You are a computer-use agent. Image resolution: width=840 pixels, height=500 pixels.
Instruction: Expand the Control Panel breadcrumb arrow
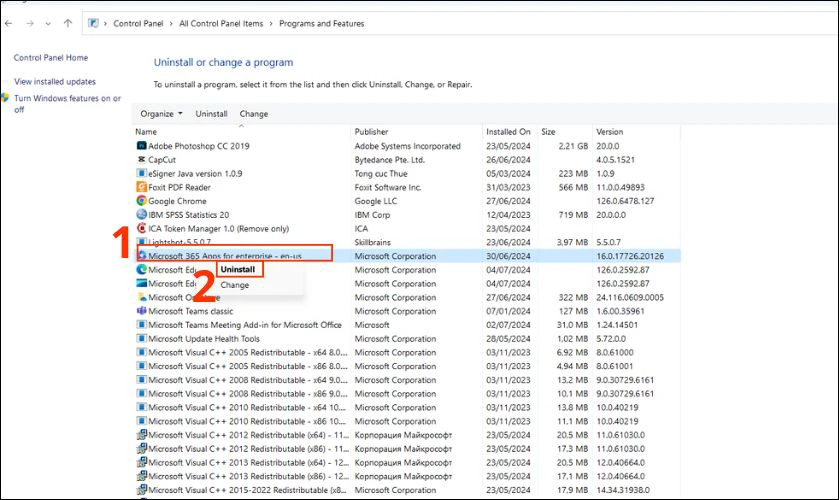click(174, 23)
